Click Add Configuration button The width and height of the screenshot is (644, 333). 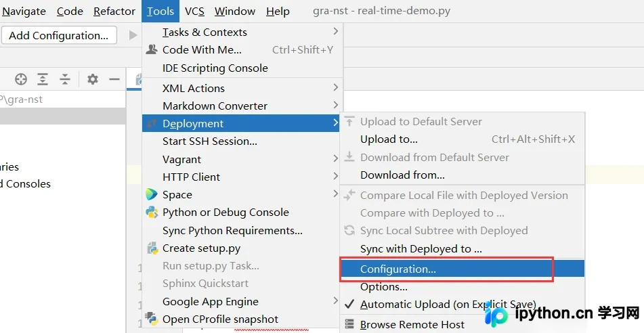click(59, 35)
